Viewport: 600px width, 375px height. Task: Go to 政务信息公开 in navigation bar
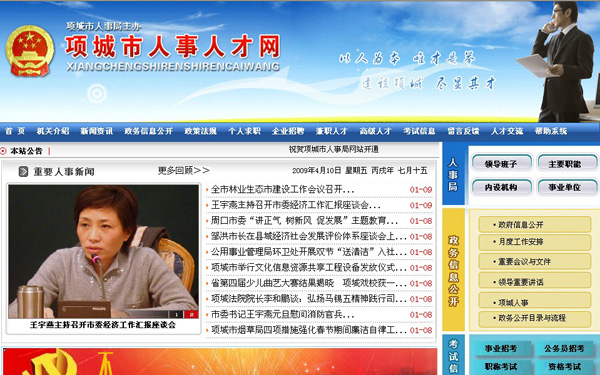pos(148,131)
